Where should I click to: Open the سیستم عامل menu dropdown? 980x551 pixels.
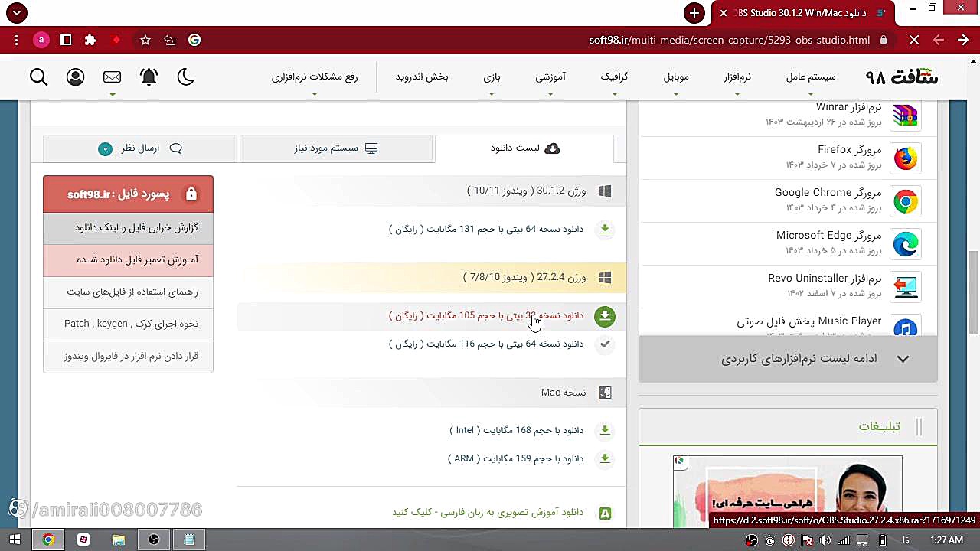tap(811, 77)
